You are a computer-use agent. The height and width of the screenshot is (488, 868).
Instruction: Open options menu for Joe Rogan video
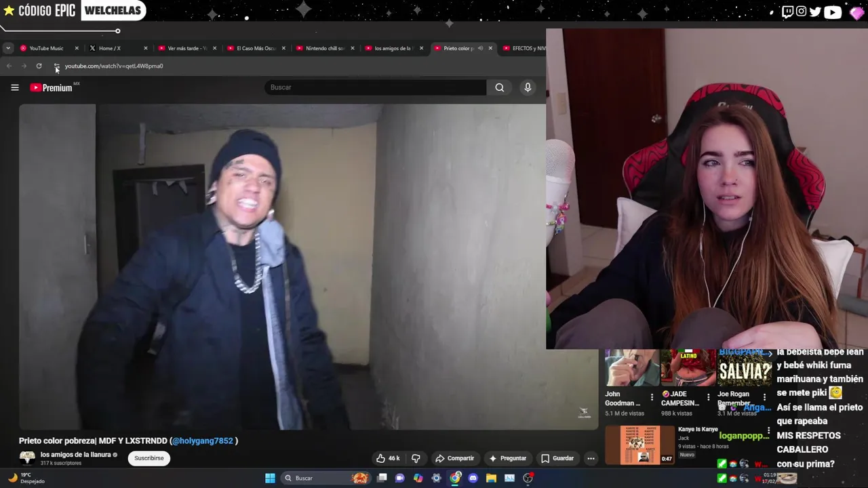(x=764, y=397)
